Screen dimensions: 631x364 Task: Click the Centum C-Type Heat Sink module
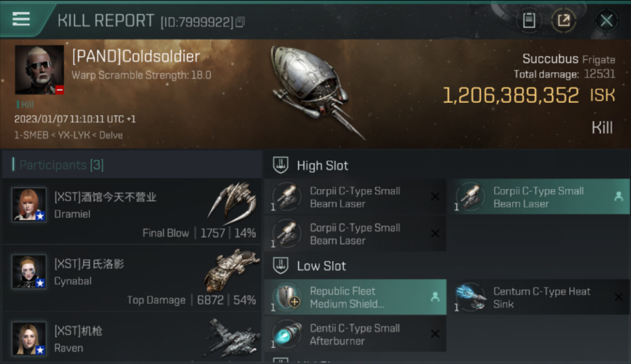point(538,297)
